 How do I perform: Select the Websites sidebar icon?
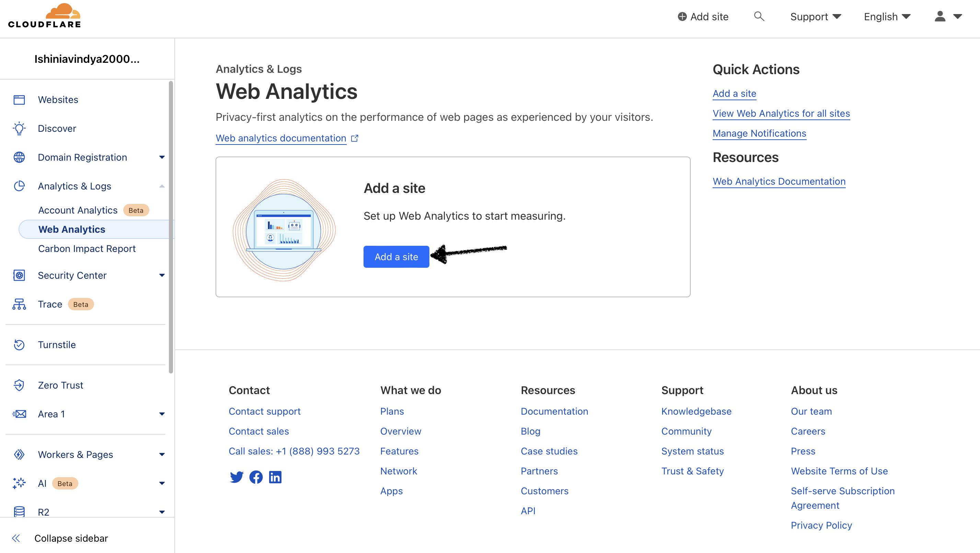pyautogui.click(x=19, y=99)
